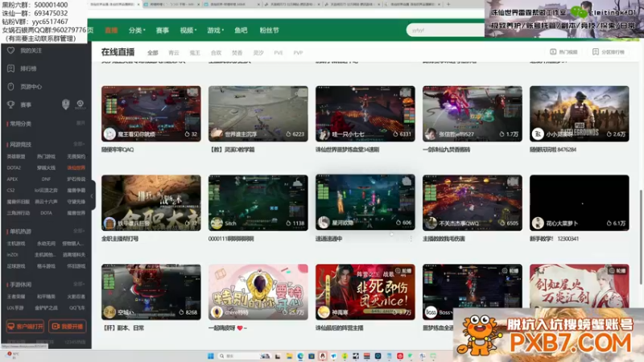The height and width of the screenshot is (362, 644).
Task: Open 排行榜 ranking icon in sidebar
Action: pyautogui.click(x=11, y=68)
